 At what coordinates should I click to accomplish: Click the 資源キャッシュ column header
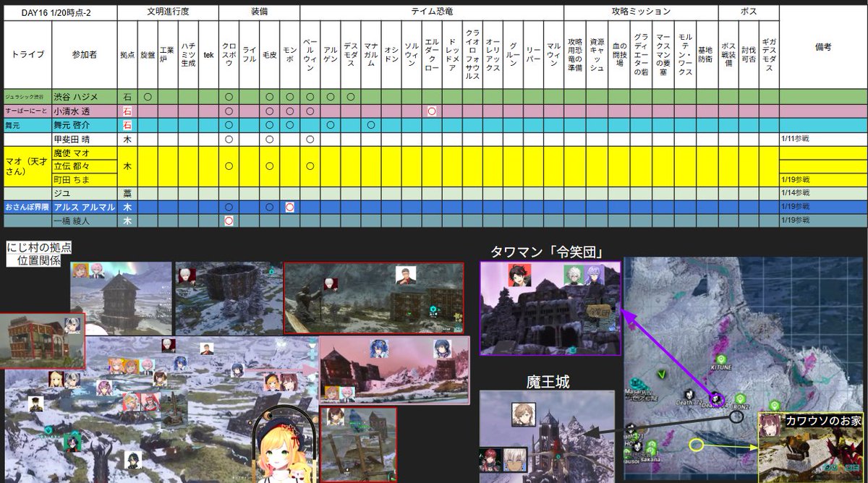[x=597, y=54]
